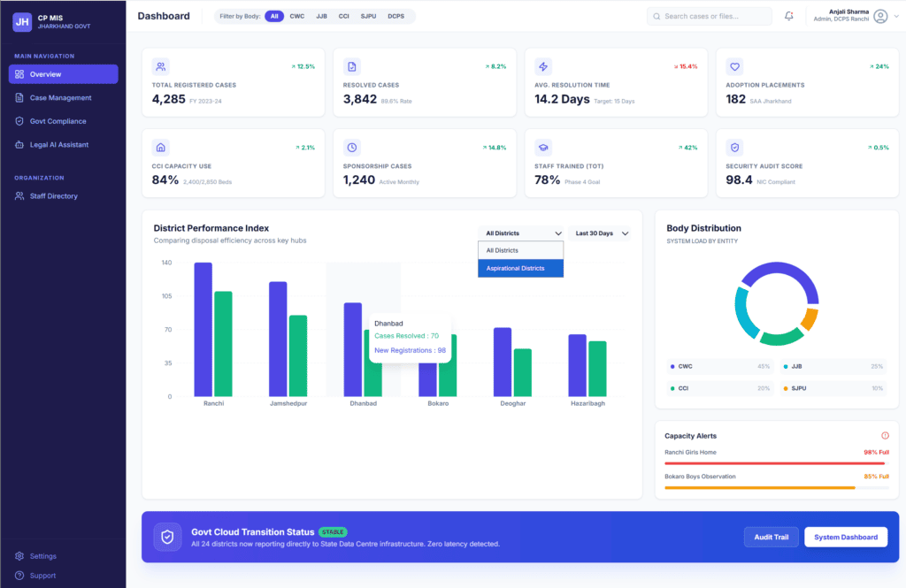Click the Avg. Resolution Time lightning icon

[x=543, y=66]
